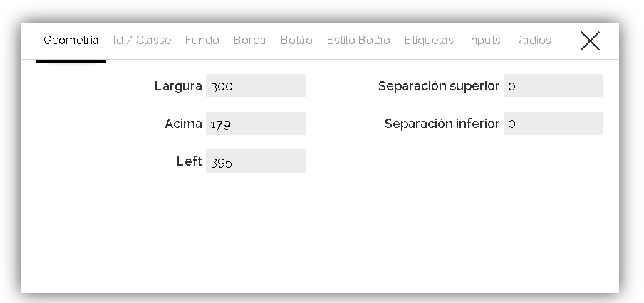
Task: Click the Acima label text
Action: [x=183, y=124]
